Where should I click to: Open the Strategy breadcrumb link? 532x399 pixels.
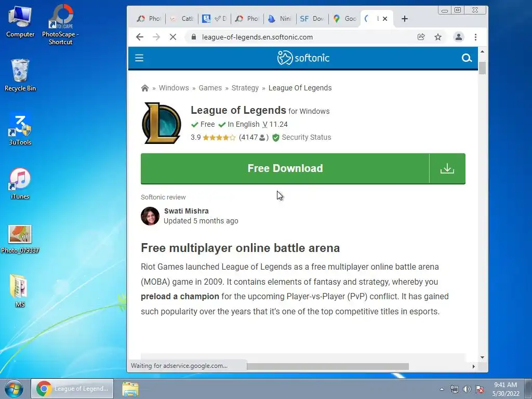click(245, 88)
